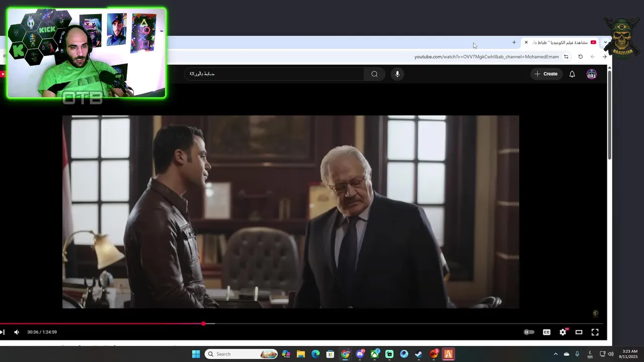Click the Create button
This screenshot has height=362, width=644.
546,74
